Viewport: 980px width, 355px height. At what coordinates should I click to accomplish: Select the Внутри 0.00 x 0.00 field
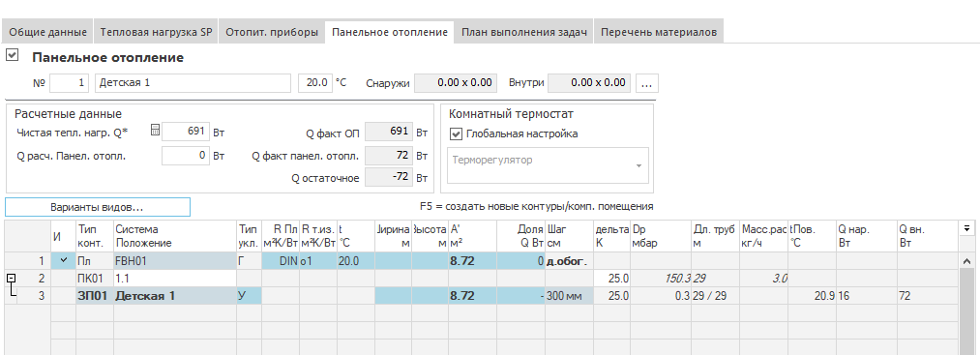pyautogui.click(x=589, y=82)
